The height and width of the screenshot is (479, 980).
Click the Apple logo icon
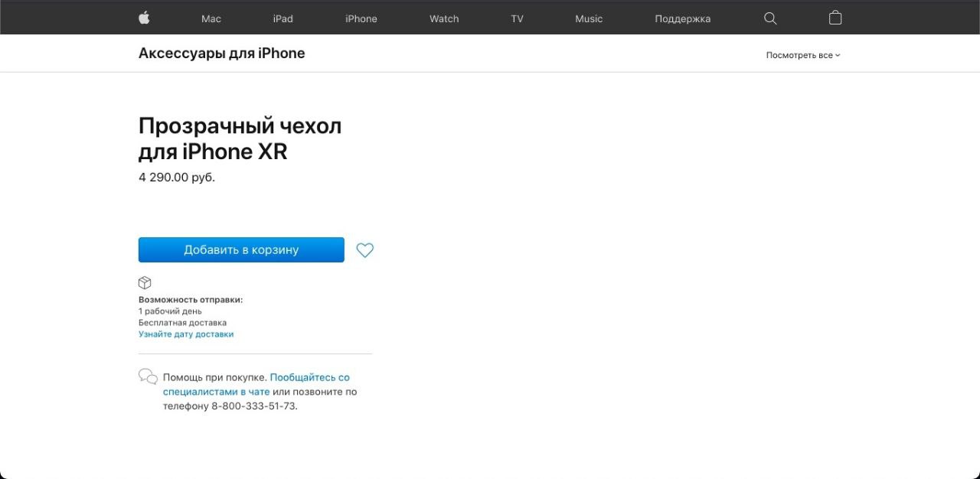144,18
